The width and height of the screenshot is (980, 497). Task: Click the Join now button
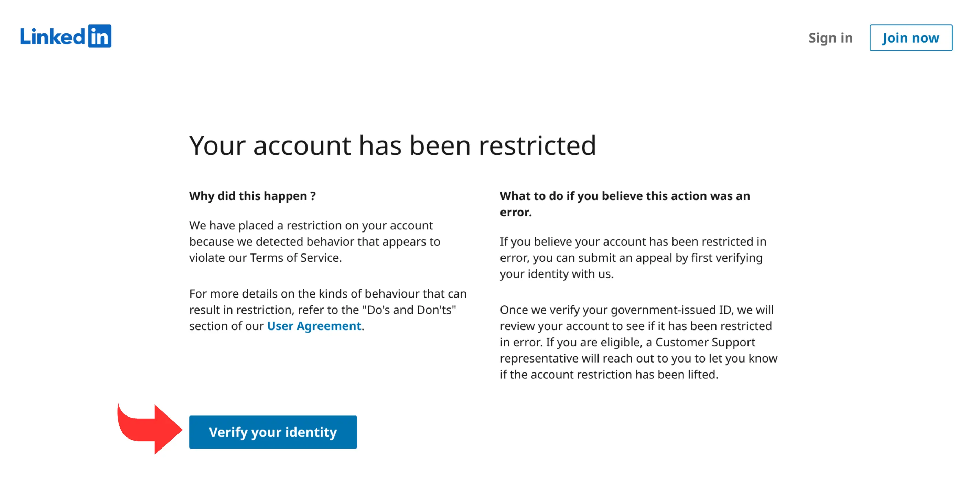pos(911,37)
